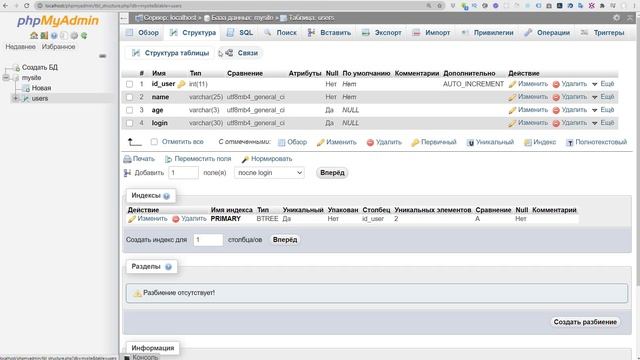Click the index columns count input
Image resolution: width=640 pixels, height=360 pixels.
point(208,240)
